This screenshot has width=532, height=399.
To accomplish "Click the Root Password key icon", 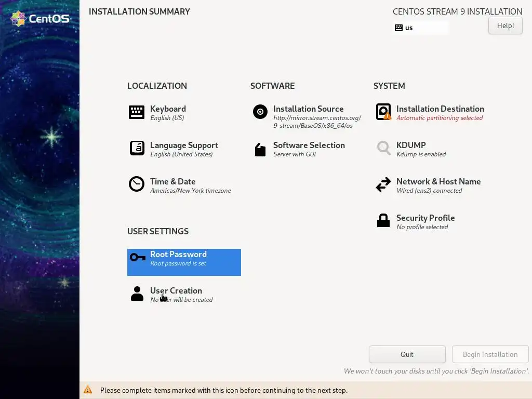I will click(138, 257).
